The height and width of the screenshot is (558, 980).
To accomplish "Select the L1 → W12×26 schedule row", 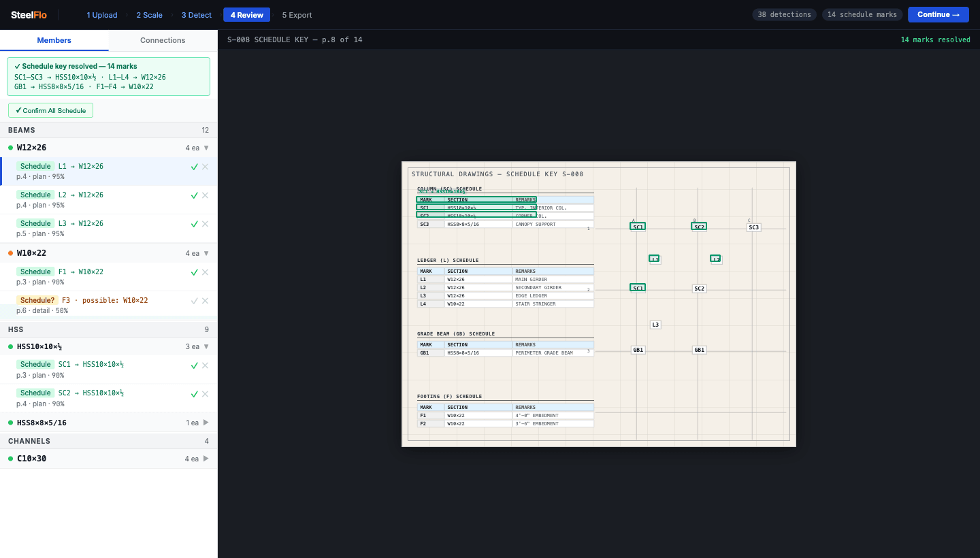I will [109, 171].
